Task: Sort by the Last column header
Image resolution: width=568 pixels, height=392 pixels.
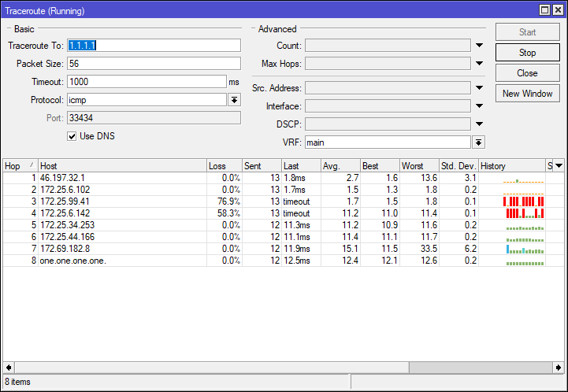Action: (301, 166)
